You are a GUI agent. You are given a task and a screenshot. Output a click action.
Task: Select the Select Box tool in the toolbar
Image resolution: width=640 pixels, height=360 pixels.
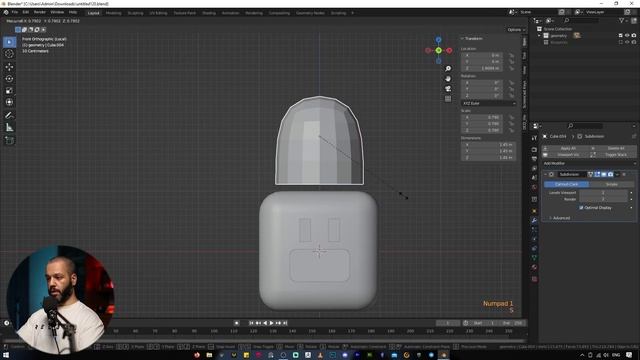(9, 42)
